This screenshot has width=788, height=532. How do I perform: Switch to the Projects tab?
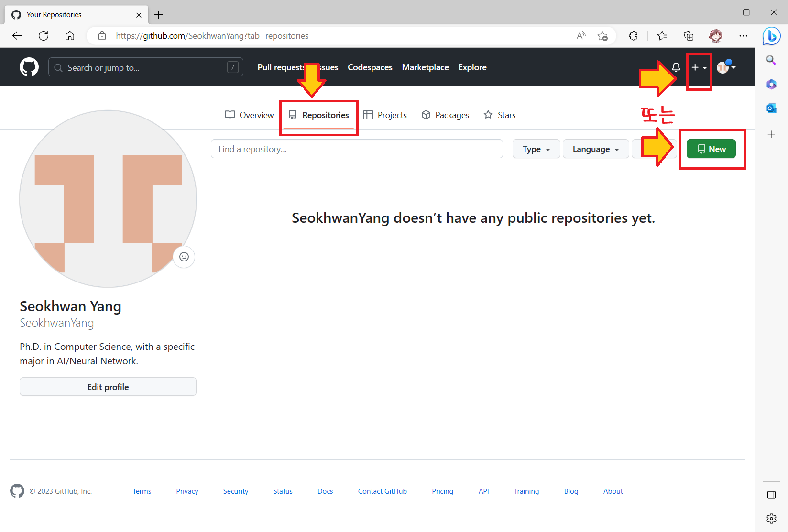click(385, 115)
